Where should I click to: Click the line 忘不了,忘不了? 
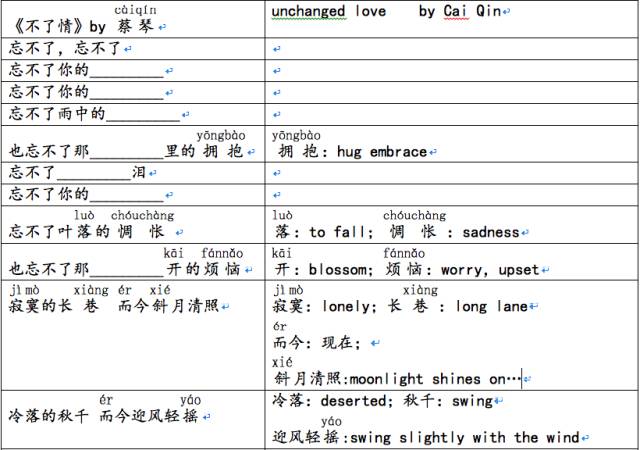click(64, 49)
